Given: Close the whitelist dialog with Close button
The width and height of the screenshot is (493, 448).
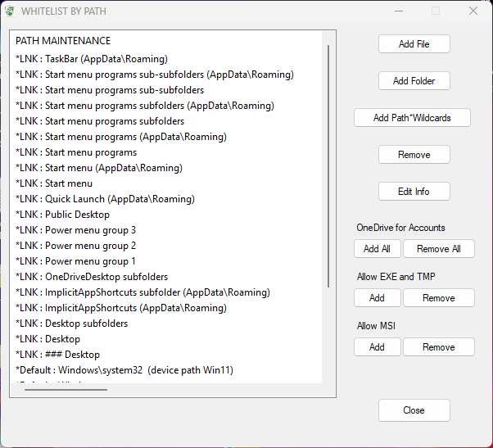Looking at the screenshot, I should point(414,410).
